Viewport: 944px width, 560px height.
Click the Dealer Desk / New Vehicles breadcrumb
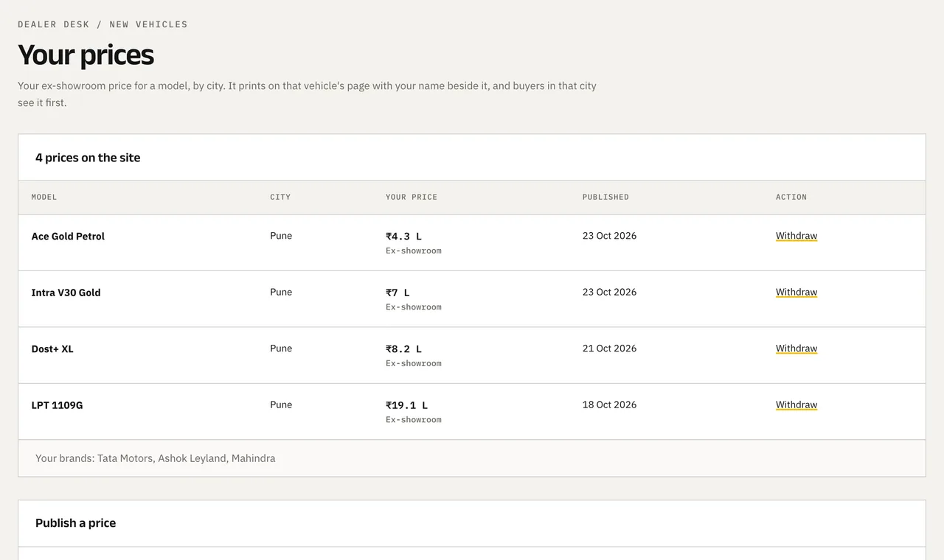click(x=103, y=24)
